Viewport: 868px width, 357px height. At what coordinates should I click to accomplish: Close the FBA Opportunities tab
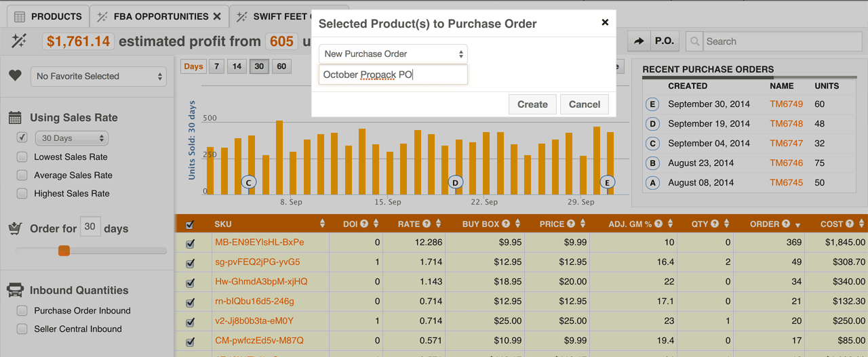point(217,16)
